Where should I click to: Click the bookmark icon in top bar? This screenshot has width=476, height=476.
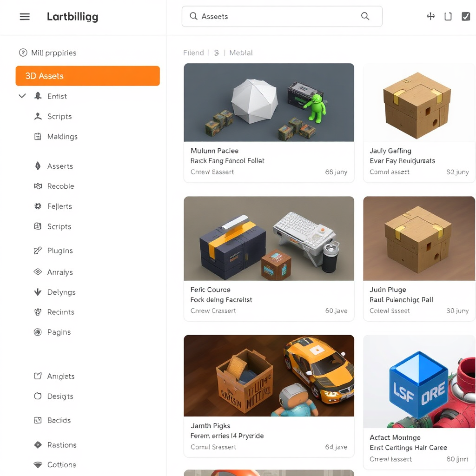(448, 17)
